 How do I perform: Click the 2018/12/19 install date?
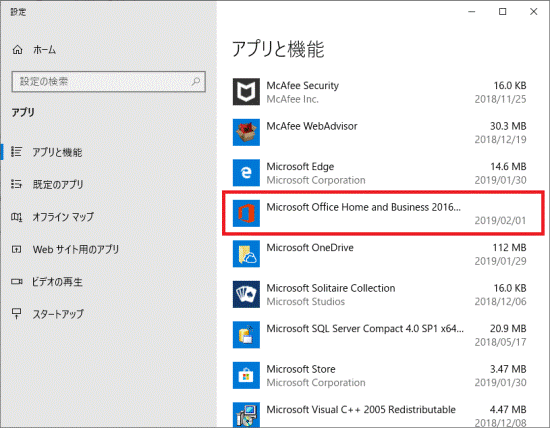point(500,140)
